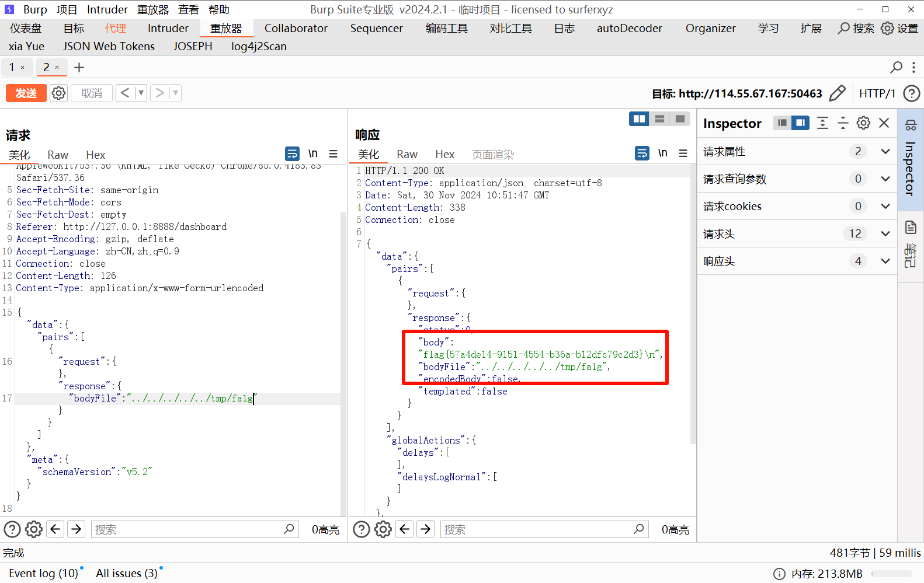Open the Intruder main tab
The height and width of the screenshot is (583, 924).
tap(168, 28)
